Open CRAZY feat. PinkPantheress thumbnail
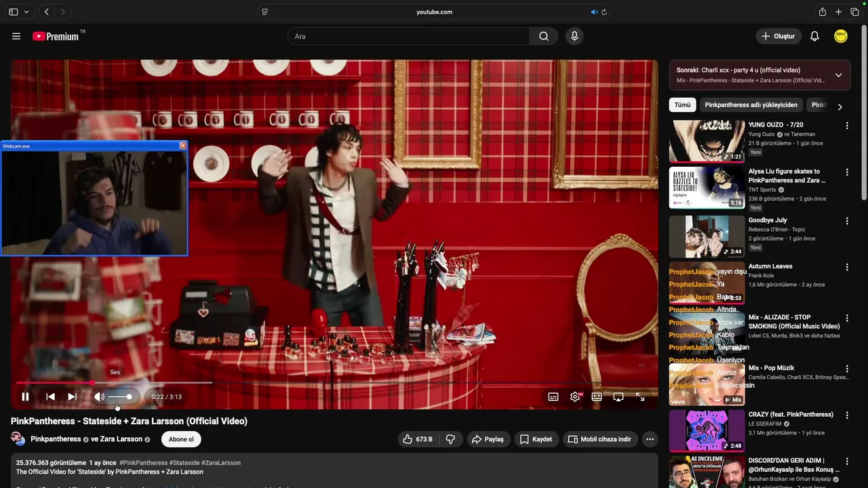This screenshot has width=868, height=488. 707,430
